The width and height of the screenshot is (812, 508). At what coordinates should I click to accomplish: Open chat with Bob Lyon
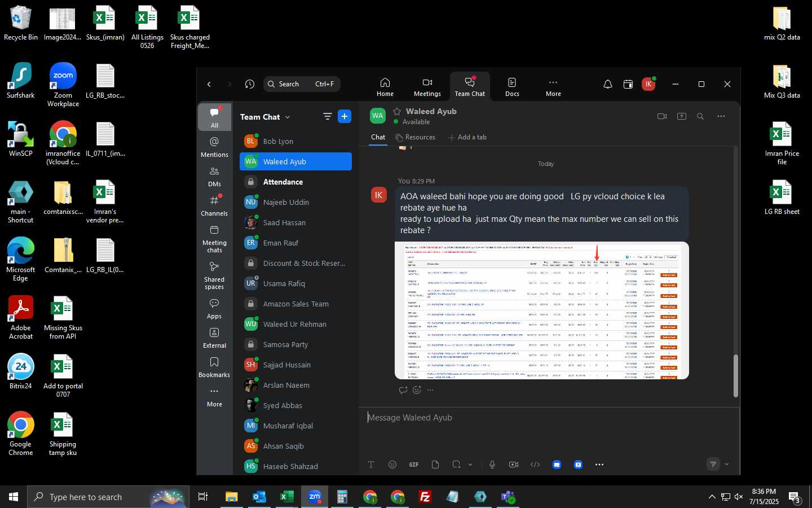pyautogui.click(x=295, y=141)
